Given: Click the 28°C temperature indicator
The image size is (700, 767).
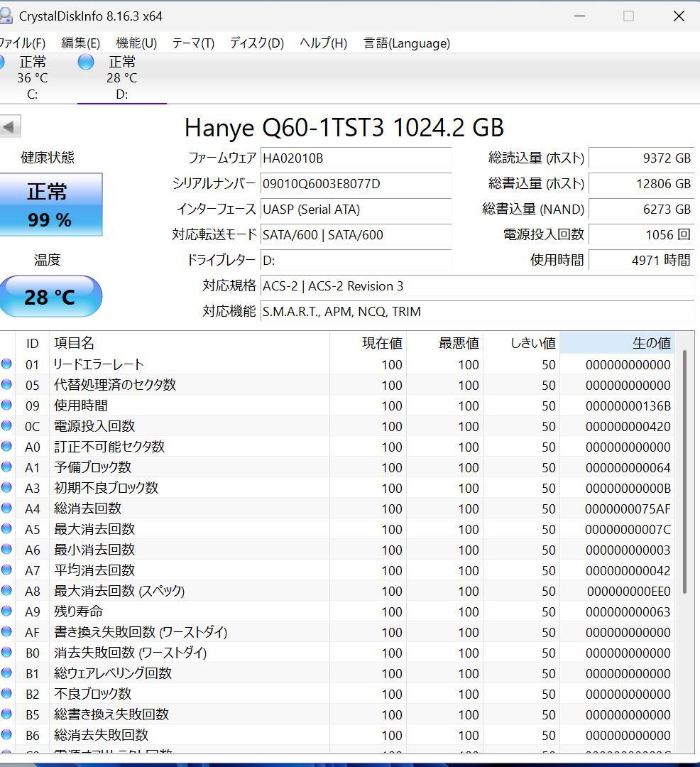Looking at the screenshot, I should pos(51,296).
